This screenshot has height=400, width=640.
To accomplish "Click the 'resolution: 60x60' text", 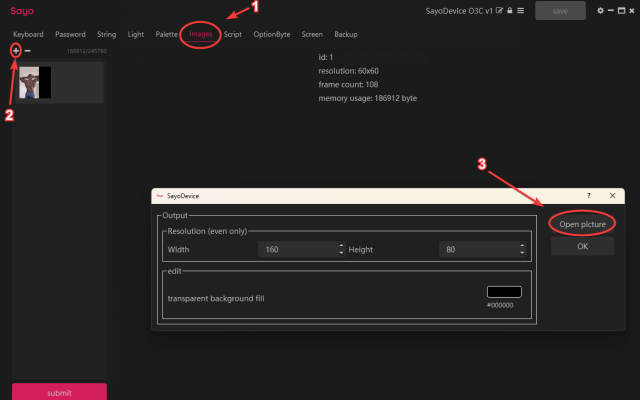I will click(x=348, y=71).
